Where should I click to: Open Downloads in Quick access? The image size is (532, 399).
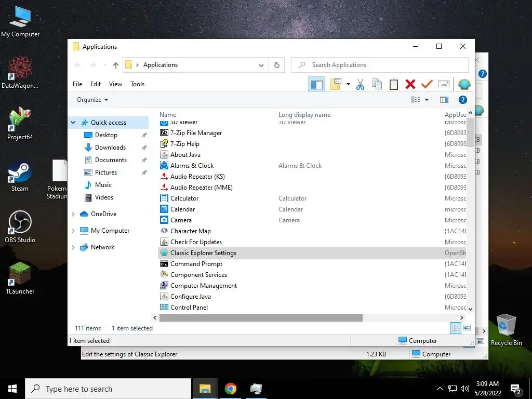[x=110, y=148]
